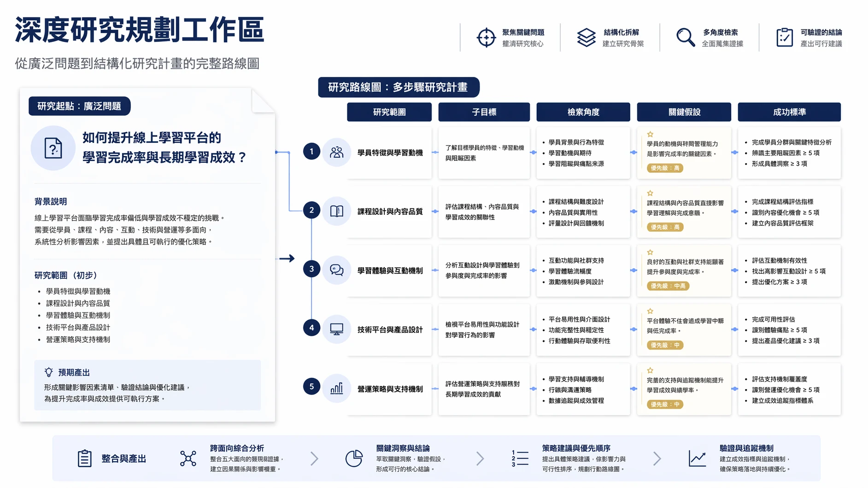Viewport: 868px width, 488px height.
Task: Select the people group icon in row 1
Action: [337, 152]
